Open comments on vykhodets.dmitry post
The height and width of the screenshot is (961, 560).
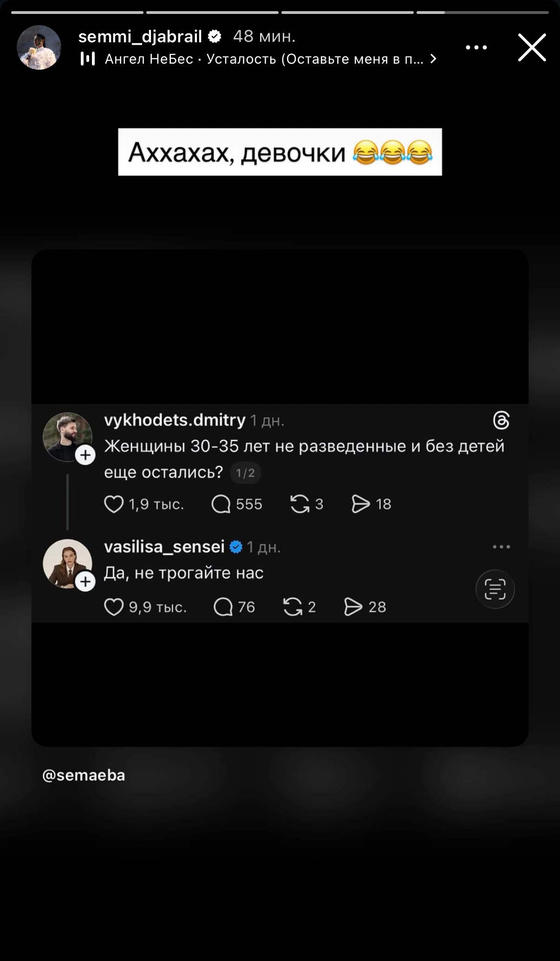[221, 504]
